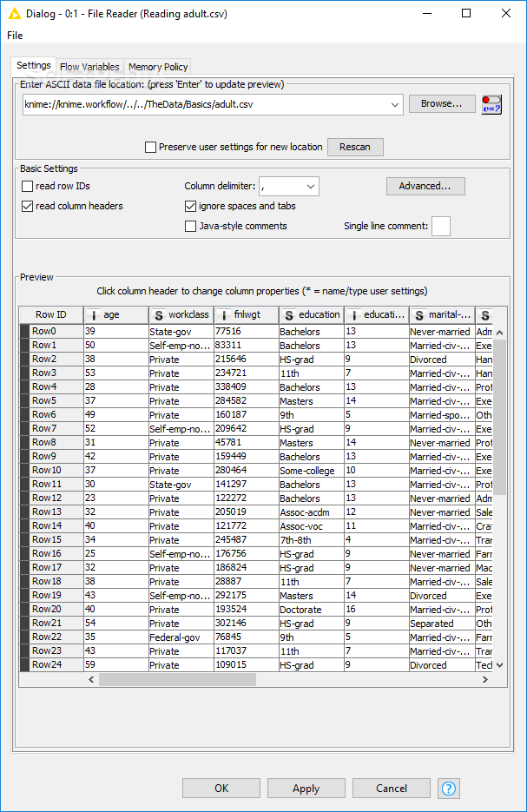Viewport: 527px width, 812px height.
Task: Click the scroll left arrow of preview table
Action: click(x=92, y=679)
